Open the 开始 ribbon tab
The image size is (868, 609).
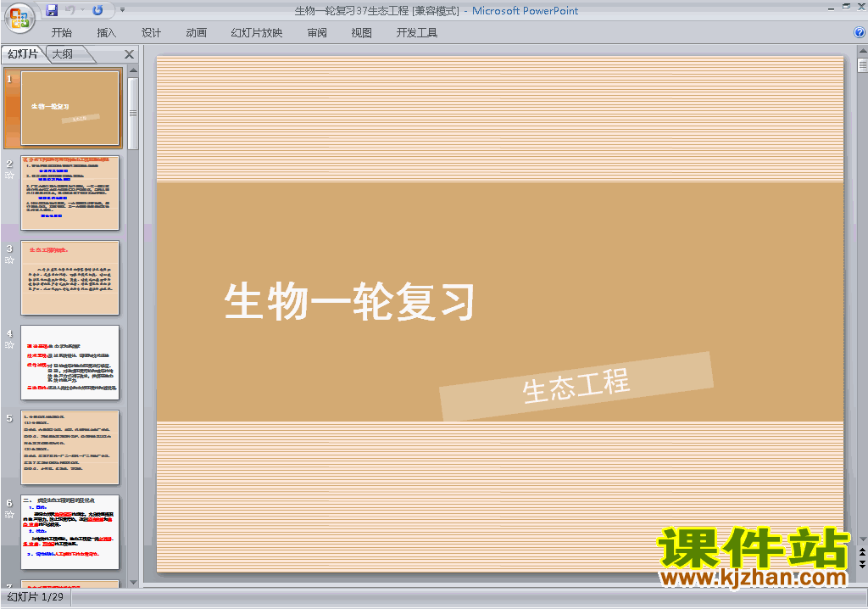click(61, 33)
